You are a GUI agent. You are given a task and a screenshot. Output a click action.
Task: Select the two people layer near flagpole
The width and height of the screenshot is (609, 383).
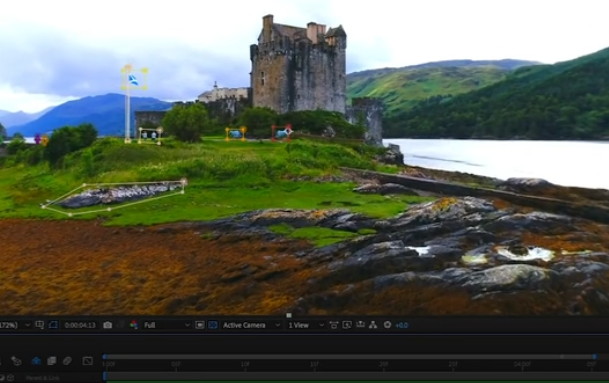pos(150,135)
